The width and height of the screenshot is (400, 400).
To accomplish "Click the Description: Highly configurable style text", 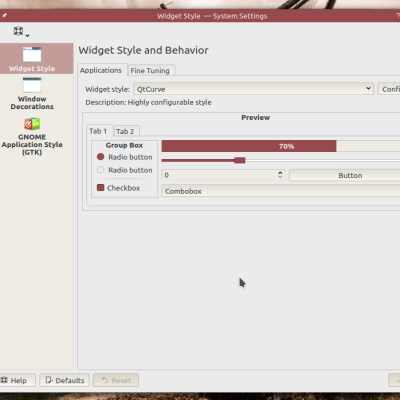I will click(x=148, y=102).
